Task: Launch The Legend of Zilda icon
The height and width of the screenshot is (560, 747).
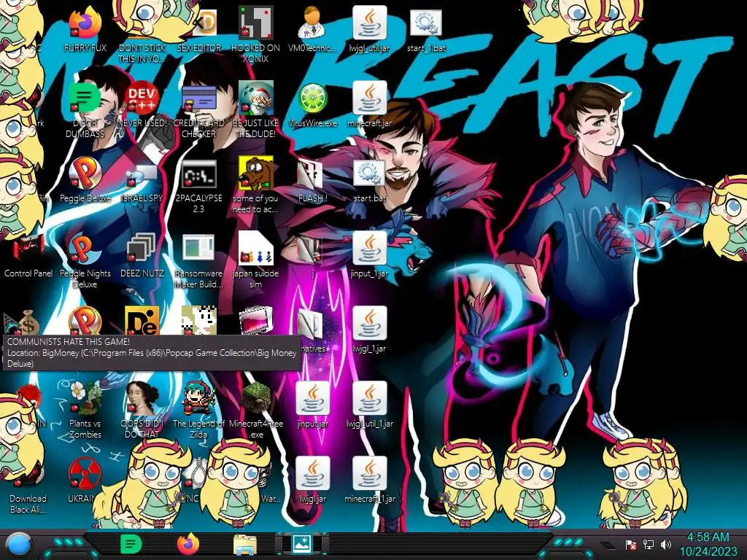Action: 198,398
